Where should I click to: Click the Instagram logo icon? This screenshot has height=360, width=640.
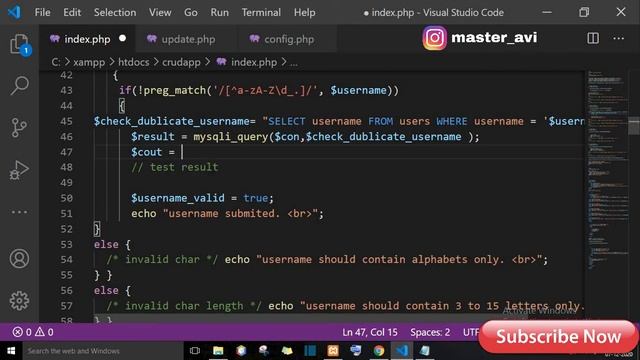point(435,38)
